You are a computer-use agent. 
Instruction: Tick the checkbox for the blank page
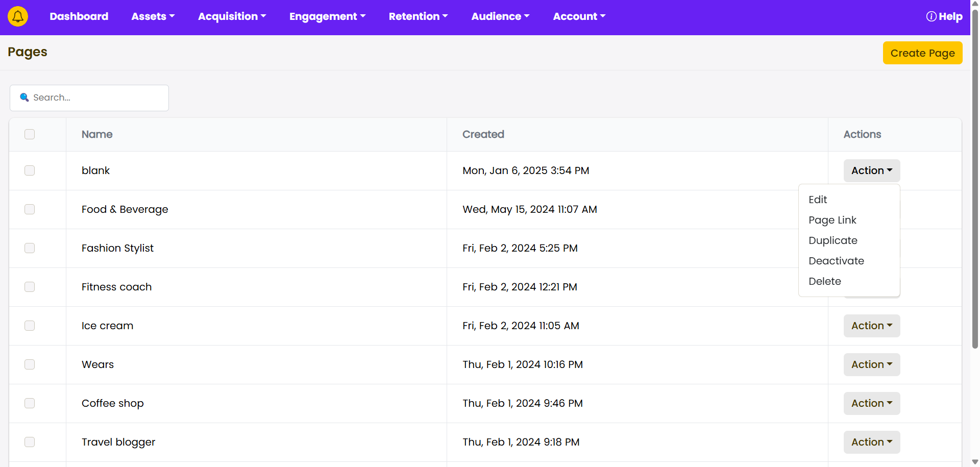[30, 170]
